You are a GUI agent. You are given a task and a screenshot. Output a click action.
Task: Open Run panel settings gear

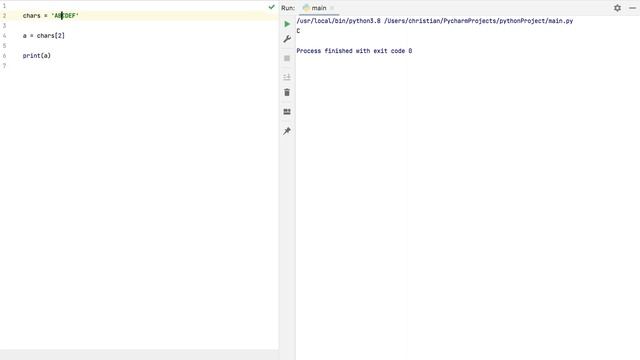[x=617, y=8]
